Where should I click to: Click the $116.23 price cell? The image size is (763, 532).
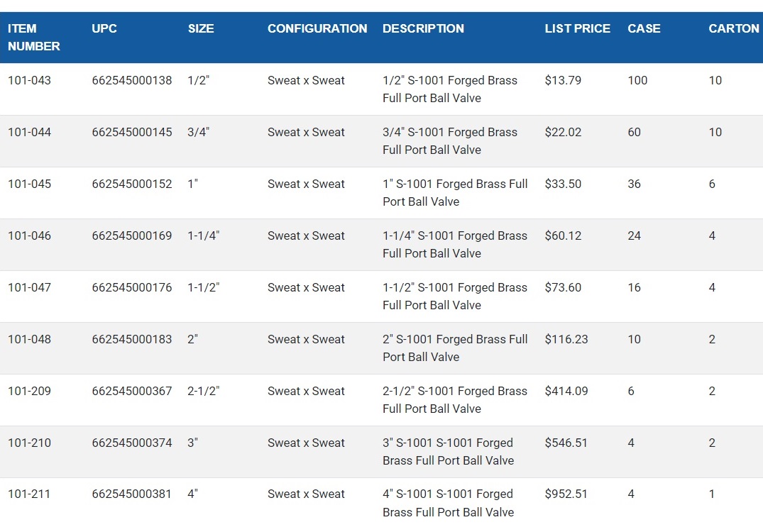[566, 340]
